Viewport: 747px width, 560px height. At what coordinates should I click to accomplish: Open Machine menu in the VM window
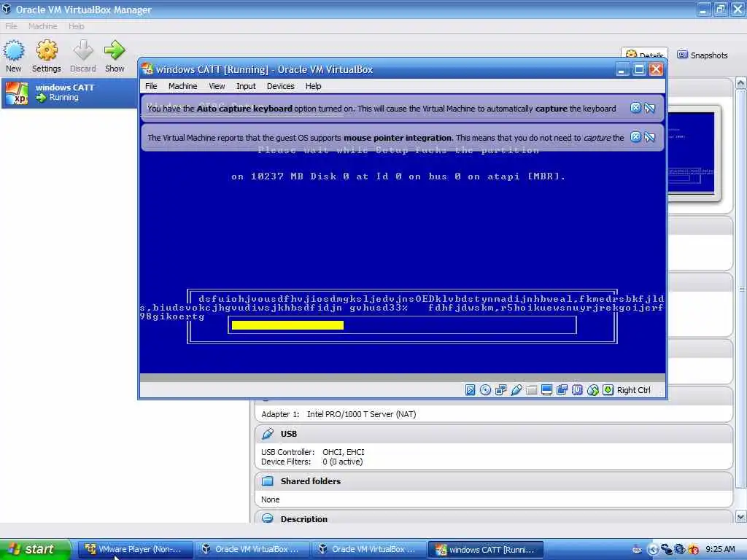182,86
